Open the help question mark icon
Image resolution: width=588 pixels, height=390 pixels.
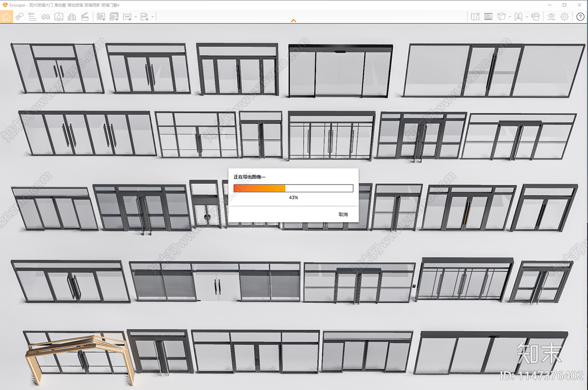pyautogui.click(x=580, y=17)
